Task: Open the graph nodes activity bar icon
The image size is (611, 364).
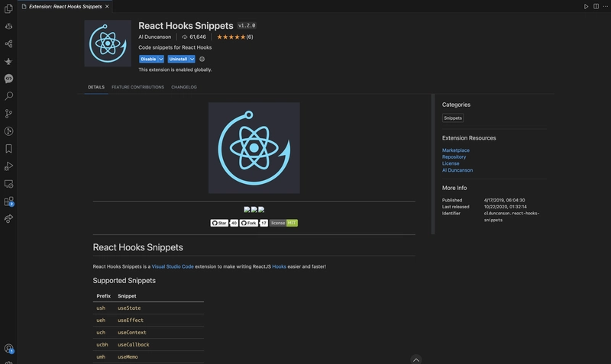Action: coord(8,43)
